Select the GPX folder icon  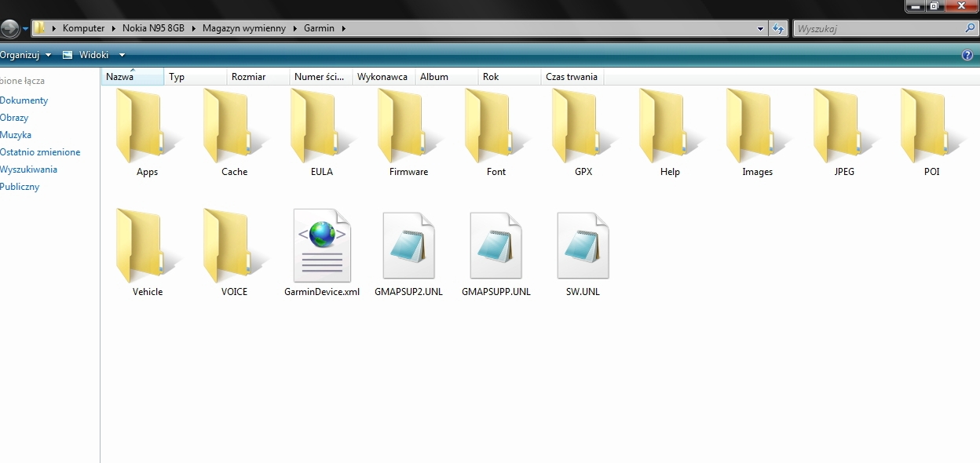point(583,126)
